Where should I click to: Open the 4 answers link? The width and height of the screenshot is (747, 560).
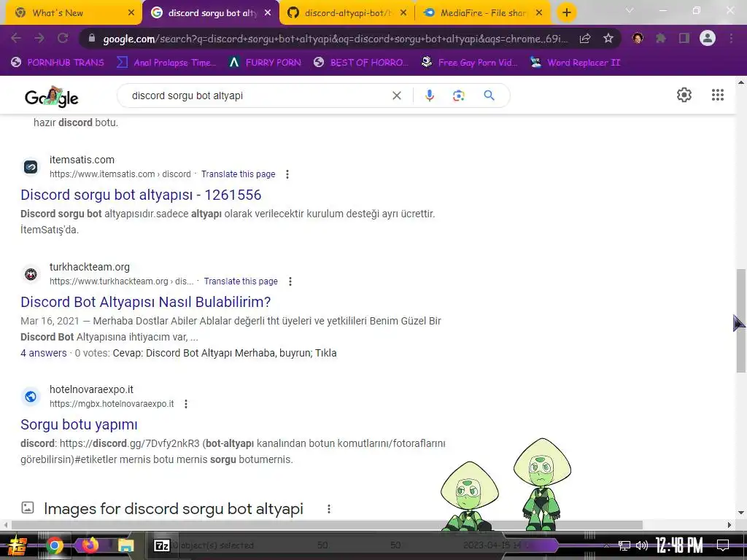coord(44,354)
